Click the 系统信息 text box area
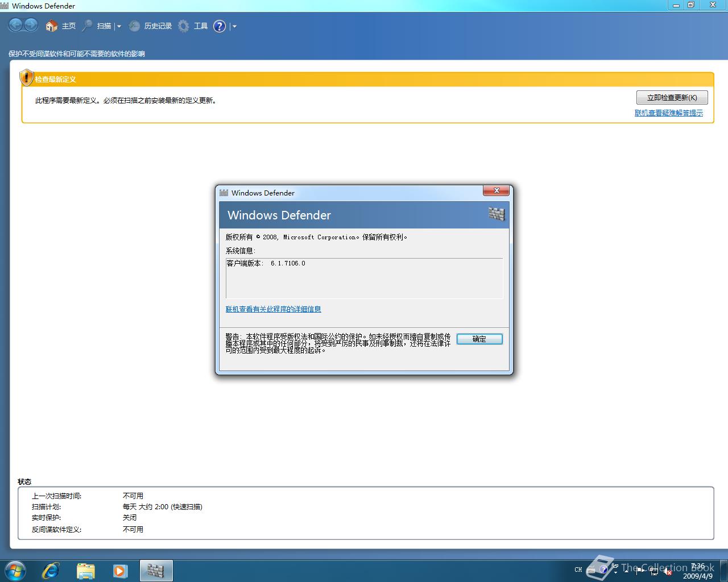 pos(364,278)
